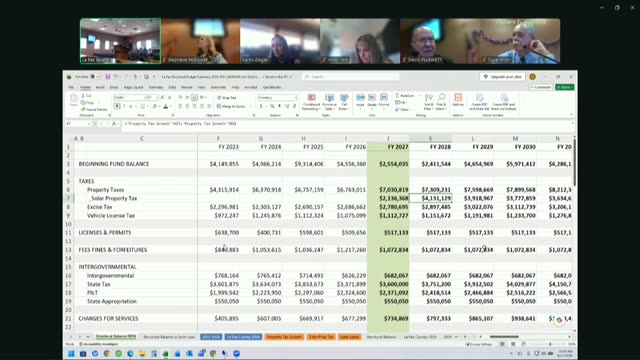Click the Save icon in title bar
This screenshot has height=360, width=640.
click(x=108, y=77)
